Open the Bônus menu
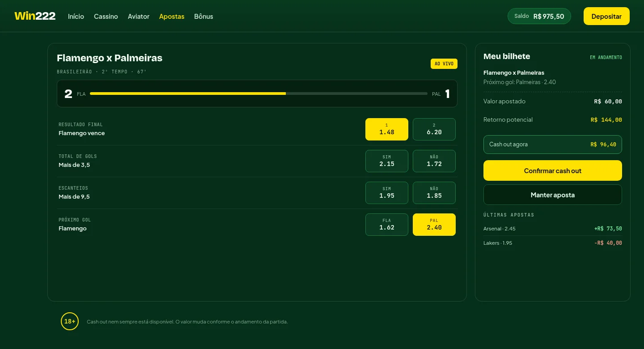This screenshot has width=644, height=349. coord(203,17)
